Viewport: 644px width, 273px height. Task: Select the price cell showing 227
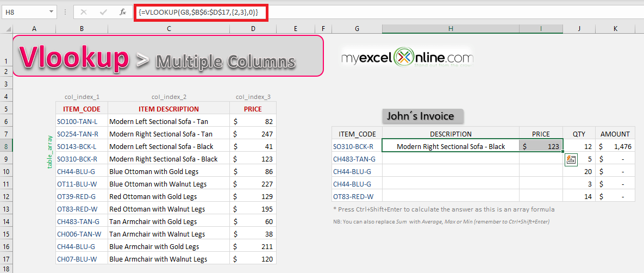coord(253,184)
